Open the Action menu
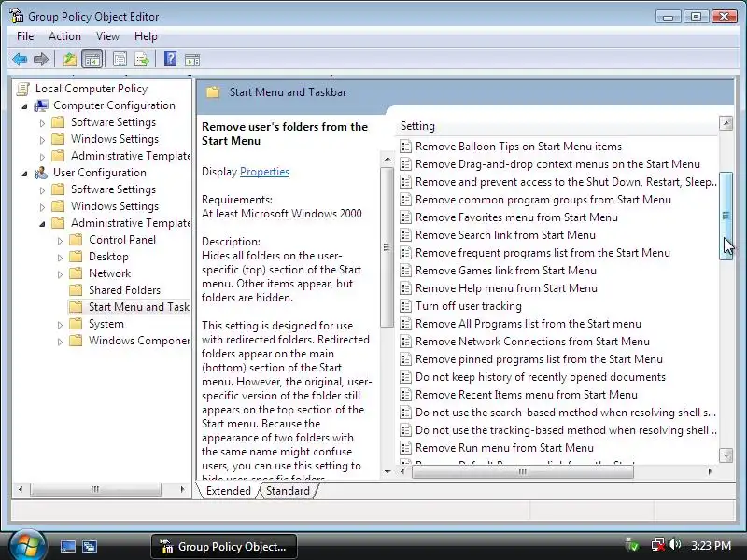 click(64, 36)
